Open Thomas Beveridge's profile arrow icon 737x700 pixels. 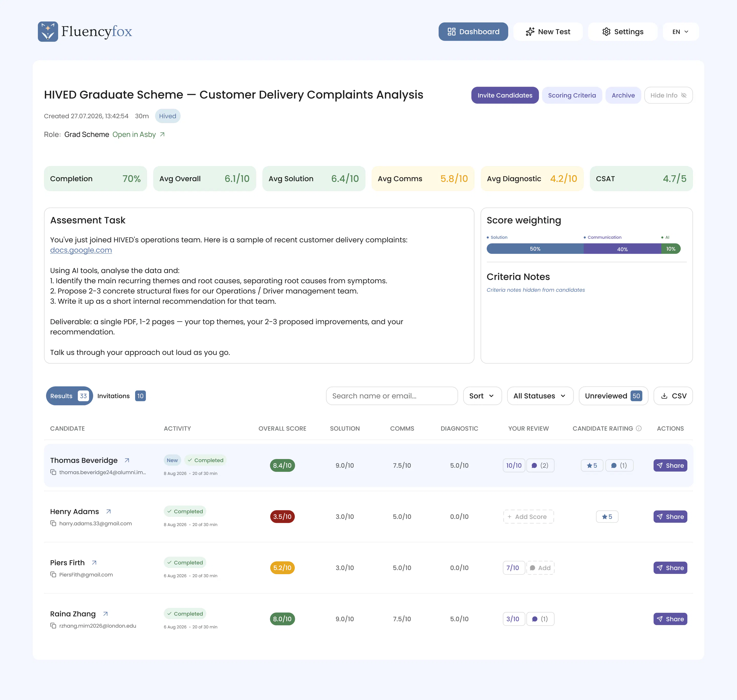point(127,461)
